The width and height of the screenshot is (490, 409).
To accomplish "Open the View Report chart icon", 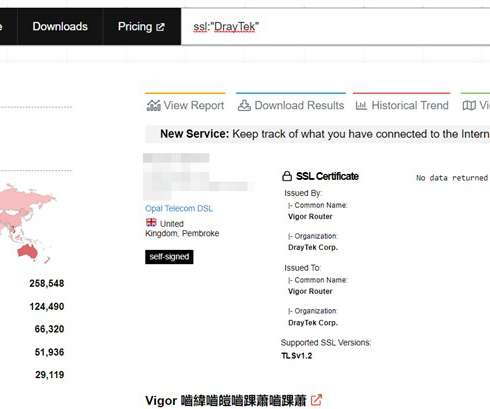I will tap(153, 106).
